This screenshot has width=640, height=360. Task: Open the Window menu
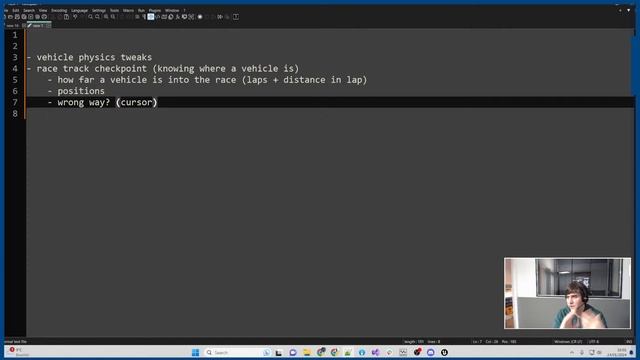point(172,11)
